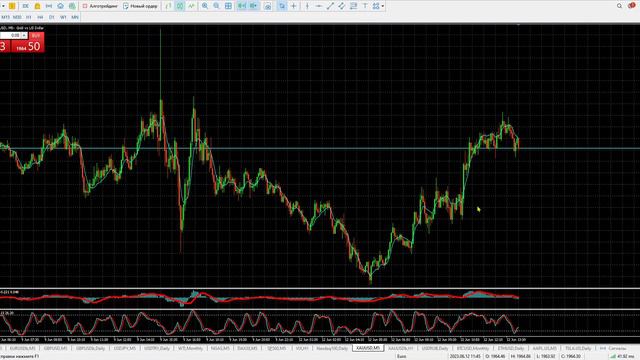
Task: Zoom out of the chart
Action: pos(216,6)
